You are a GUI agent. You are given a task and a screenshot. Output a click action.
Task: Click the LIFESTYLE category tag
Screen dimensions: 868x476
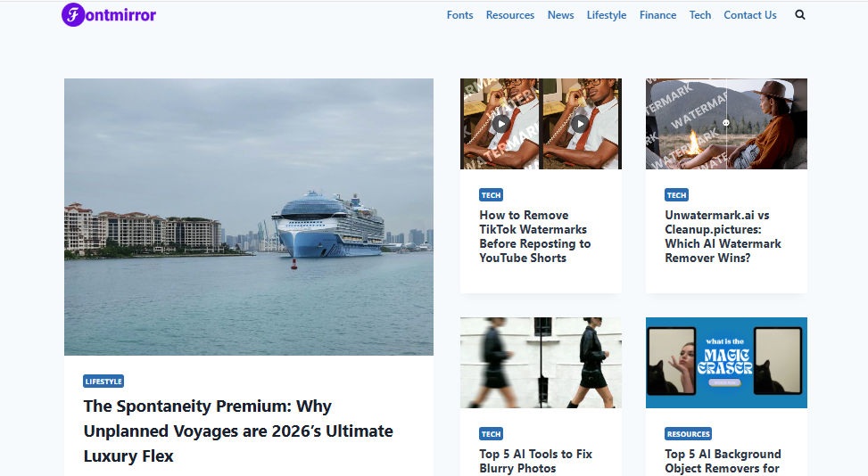(x=103, y=382)
